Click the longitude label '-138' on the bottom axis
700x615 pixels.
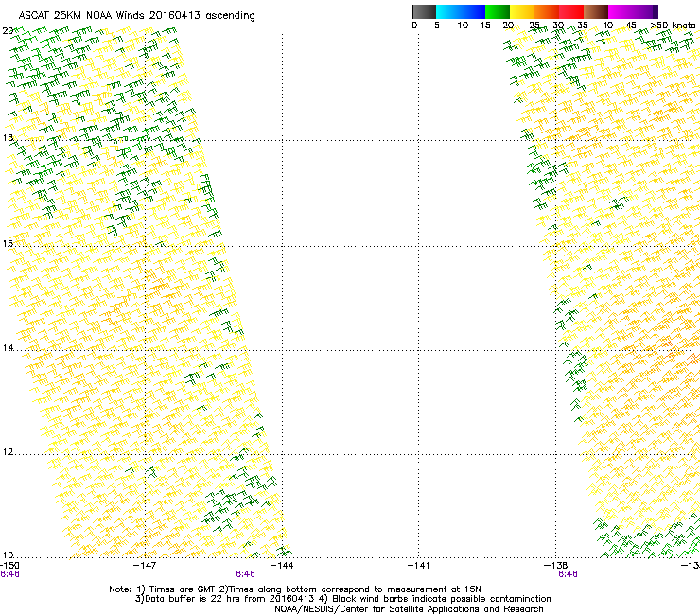[556, 566]
